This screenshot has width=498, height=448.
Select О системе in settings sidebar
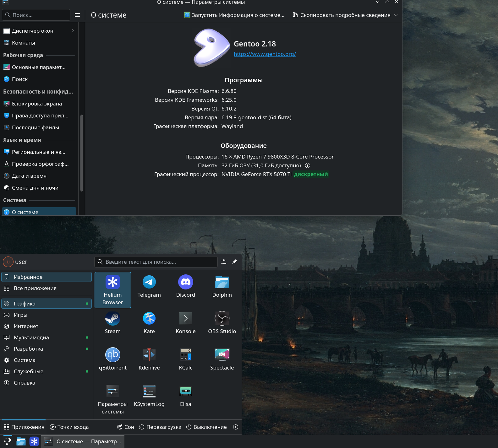39,212
